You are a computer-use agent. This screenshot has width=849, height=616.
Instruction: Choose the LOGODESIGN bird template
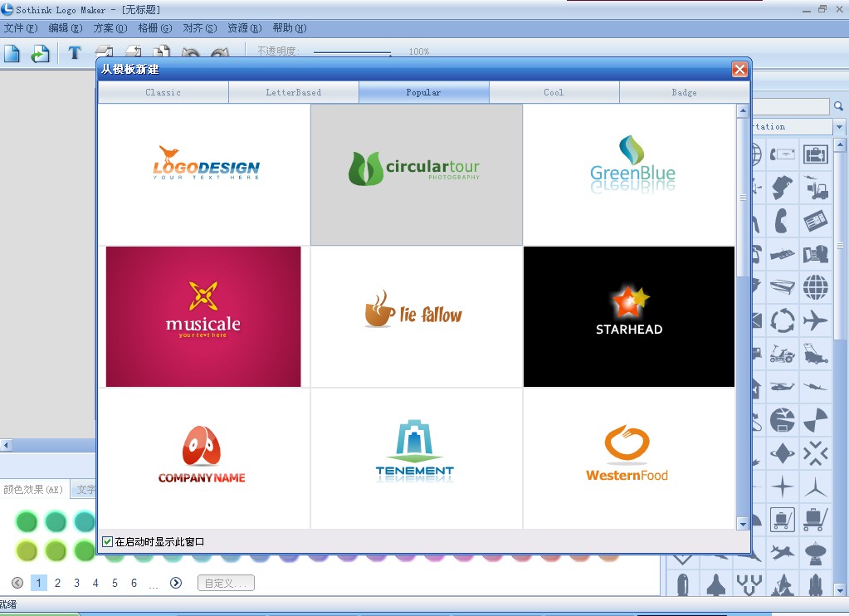coord(204,174)
